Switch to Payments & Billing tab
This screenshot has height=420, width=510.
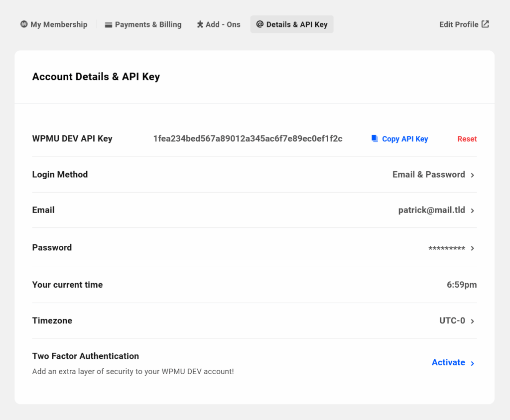(143, 24)
